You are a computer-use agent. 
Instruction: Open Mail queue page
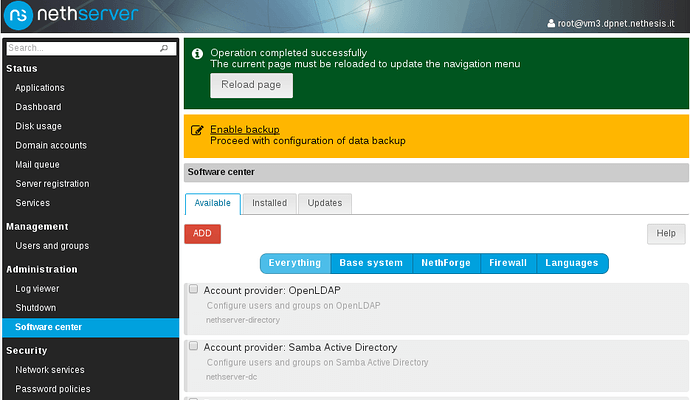coord(37,165)
